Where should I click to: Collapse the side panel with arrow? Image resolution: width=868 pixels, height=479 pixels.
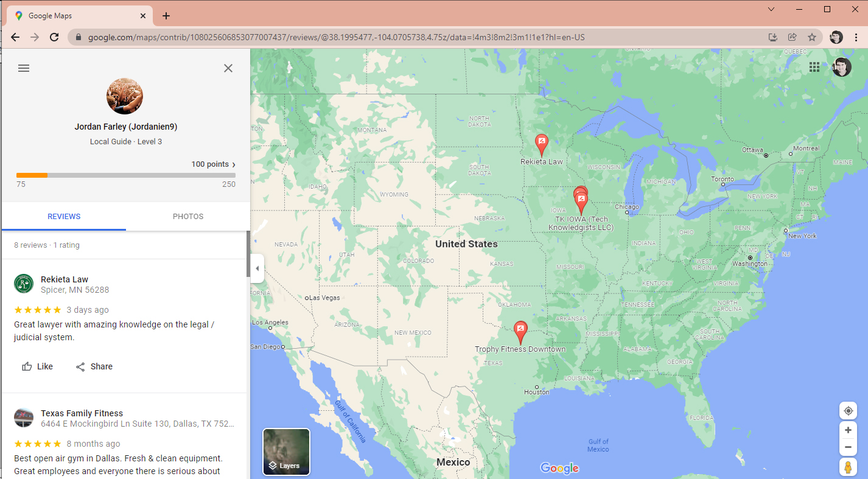[x=257, y=268]
